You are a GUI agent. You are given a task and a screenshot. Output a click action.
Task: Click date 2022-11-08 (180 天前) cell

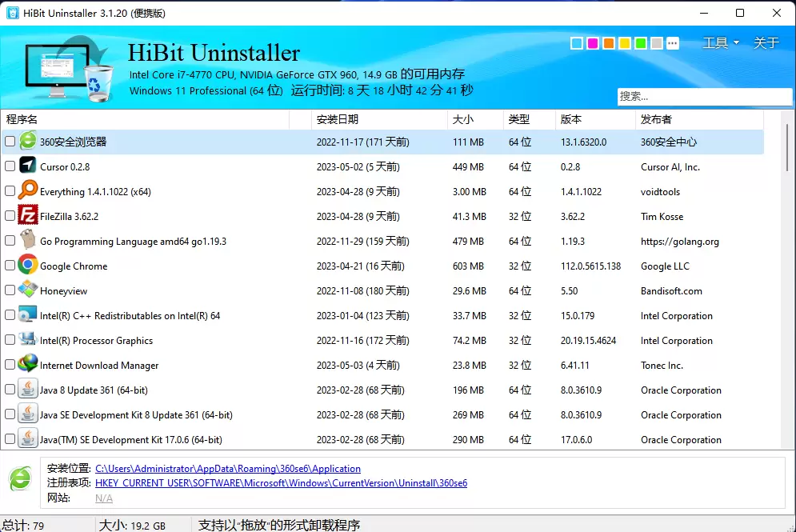pyautogui.click(x=363, y=291)
